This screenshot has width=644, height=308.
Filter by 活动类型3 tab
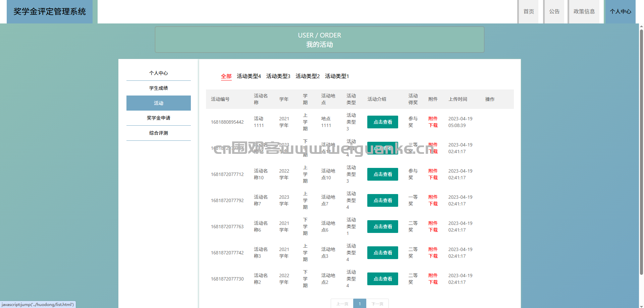click(x=278, y=76)
